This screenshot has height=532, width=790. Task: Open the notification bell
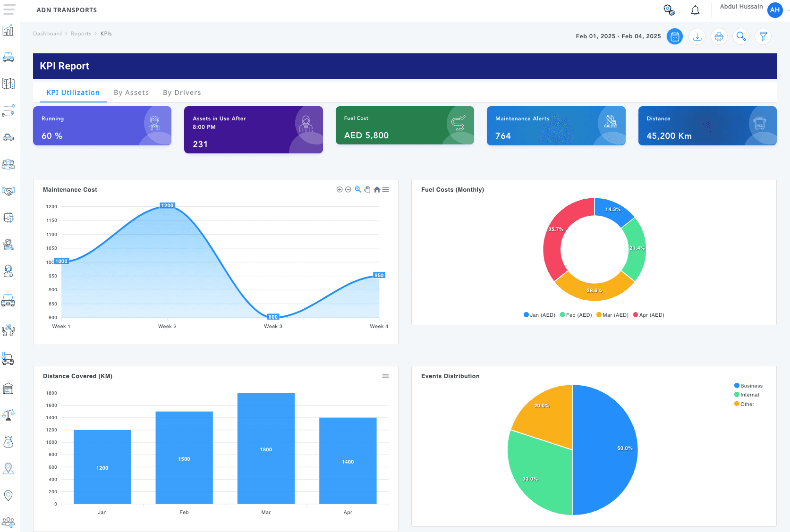coord(695,9)
